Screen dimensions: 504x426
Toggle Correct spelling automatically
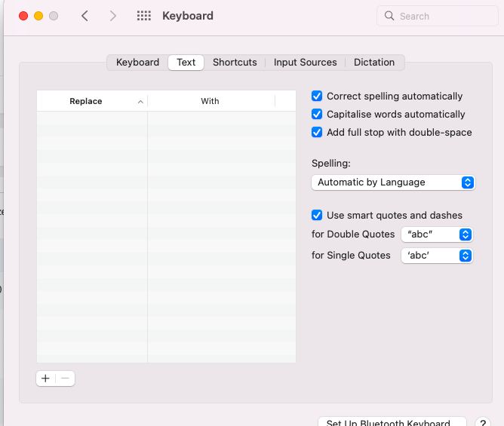click(x=317, y=96)
